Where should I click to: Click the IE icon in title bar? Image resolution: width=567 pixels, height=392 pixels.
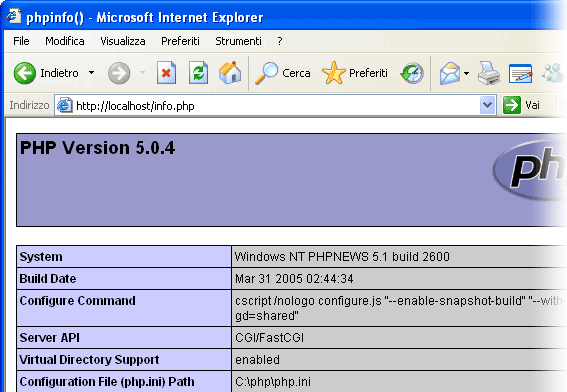point(13,16)
